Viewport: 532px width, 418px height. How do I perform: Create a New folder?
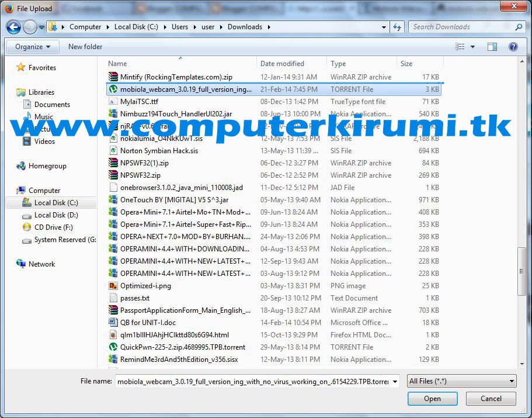(85, 47)
